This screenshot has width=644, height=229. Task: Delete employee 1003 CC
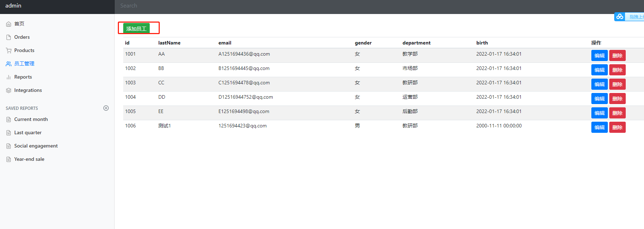pos(617,84)
